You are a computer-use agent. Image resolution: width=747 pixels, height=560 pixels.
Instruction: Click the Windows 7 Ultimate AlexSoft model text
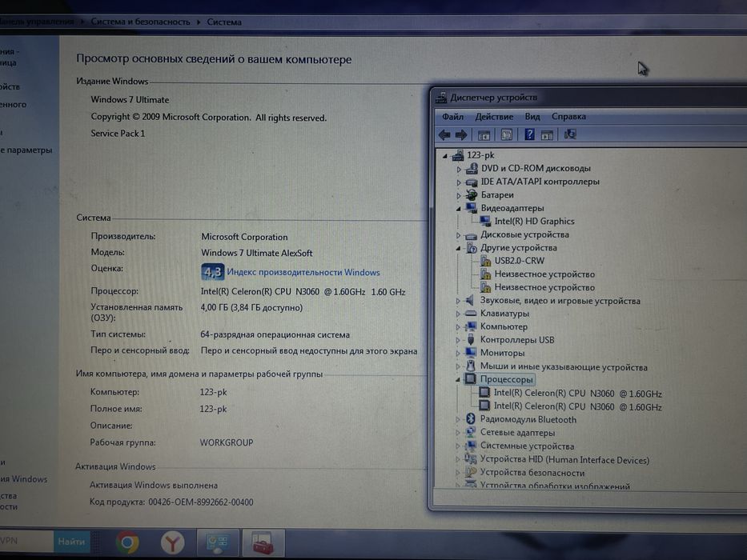click(x=257, y=253)
